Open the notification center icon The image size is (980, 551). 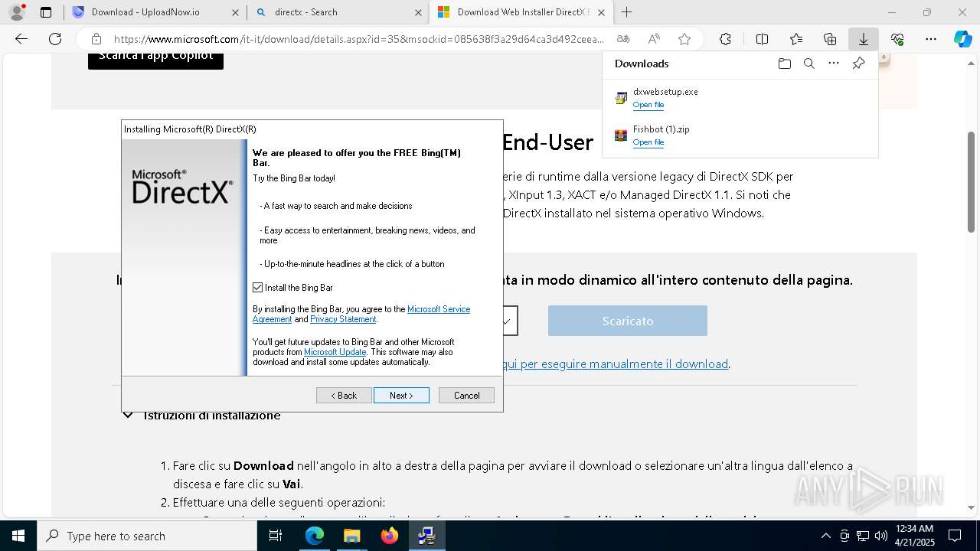[x=955, y=536]
